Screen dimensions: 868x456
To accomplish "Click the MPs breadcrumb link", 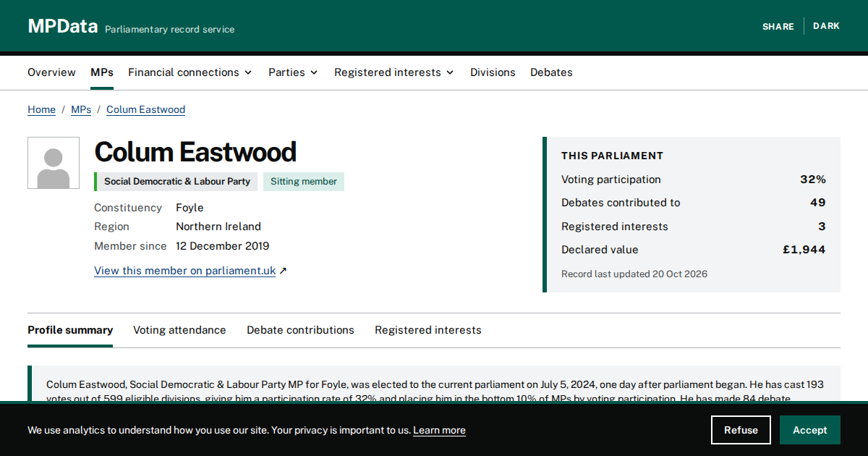I will 81,109.
